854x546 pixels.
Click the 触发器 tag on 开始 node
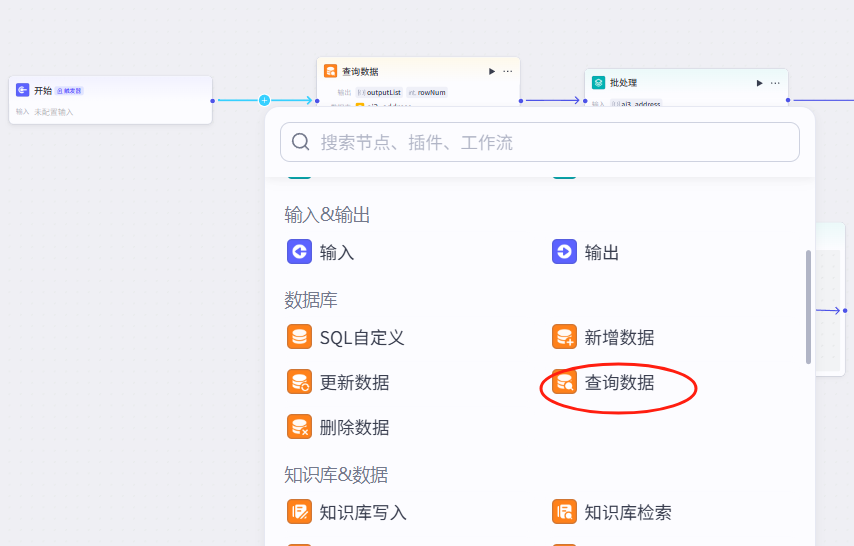pyautogui.click(x=69, y=91)
